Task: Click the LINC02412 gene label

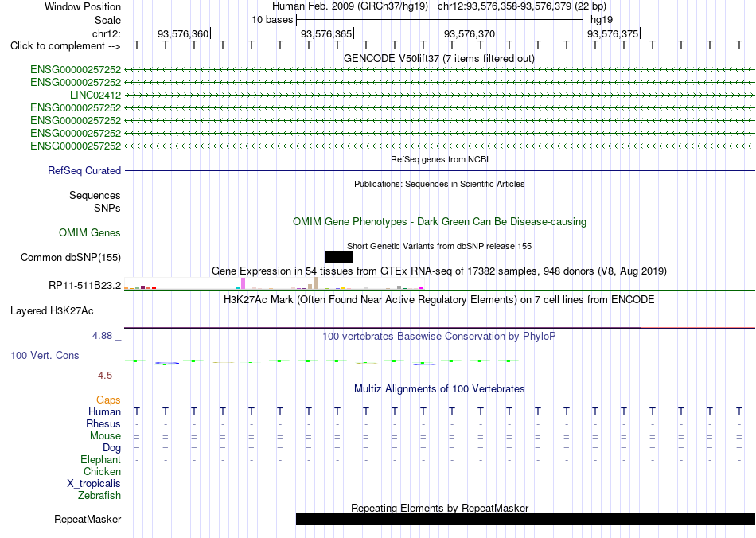Action: [x=95, y=95]
